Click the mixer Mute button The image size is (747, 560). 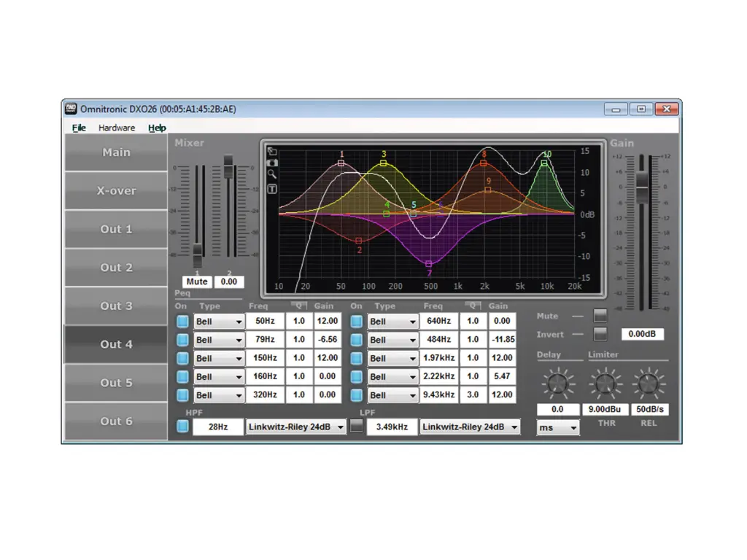197,281
